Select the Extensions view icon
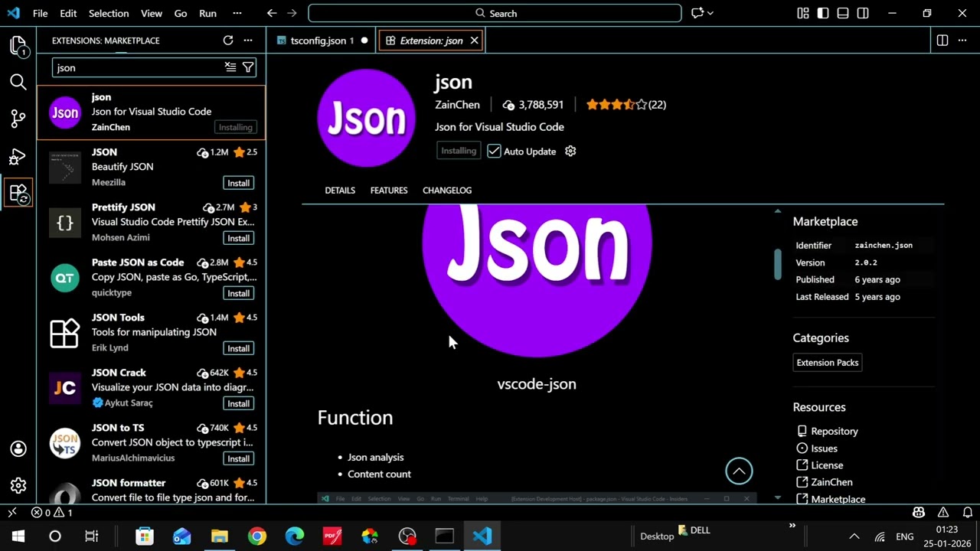980x551 pixels. [18, 193]
